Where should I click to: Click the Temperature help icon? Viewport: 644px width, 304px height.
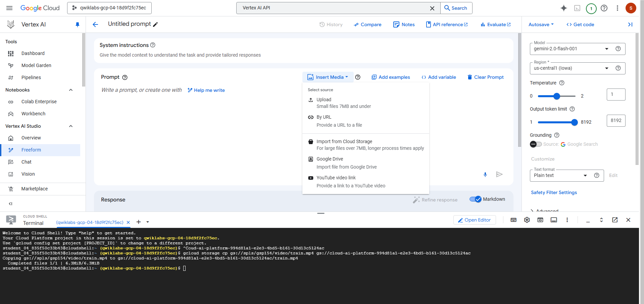(562, 83)
